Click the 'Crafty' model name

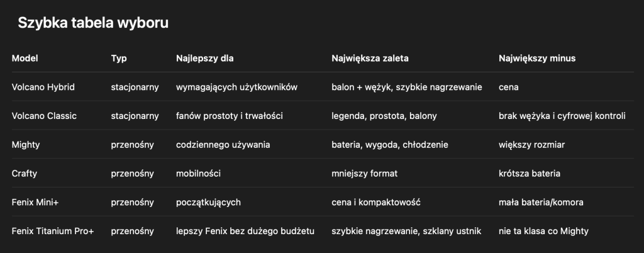[x=25, y=173]
